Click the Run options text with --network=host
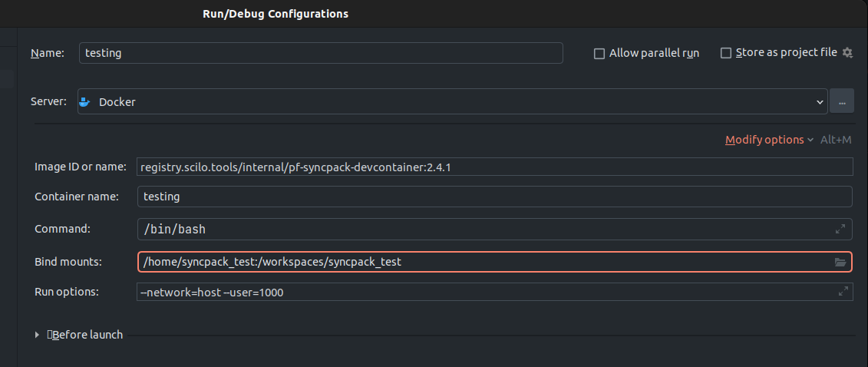 212,293
